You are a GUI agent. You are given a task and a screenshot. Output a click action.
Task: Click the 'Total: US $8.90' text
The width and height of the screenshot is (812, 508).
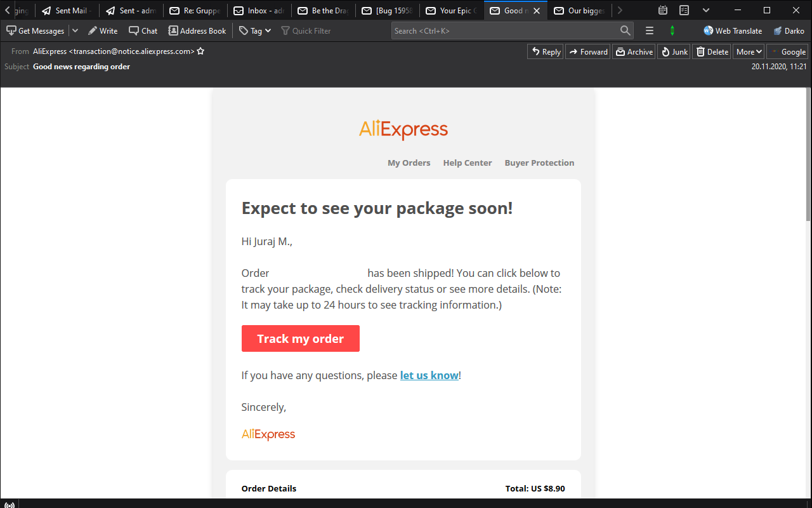point(535,488)
